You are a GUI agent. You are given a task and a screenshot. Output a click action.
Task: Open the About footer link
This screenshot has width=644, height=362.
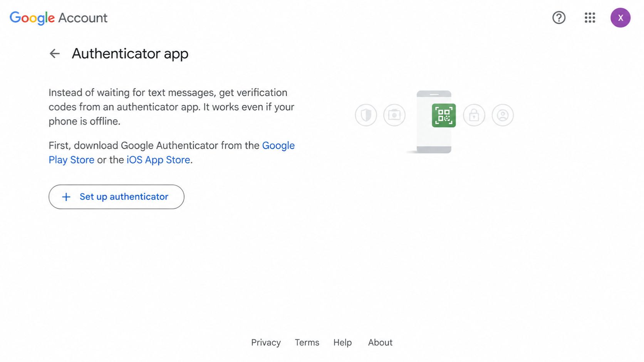tap(380, 342)
